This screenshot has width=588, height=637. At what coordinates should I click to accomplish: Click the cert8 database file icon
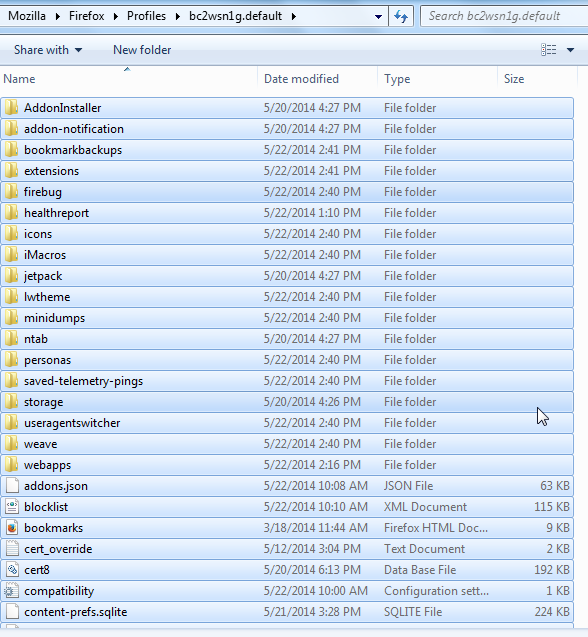[12, 570]
